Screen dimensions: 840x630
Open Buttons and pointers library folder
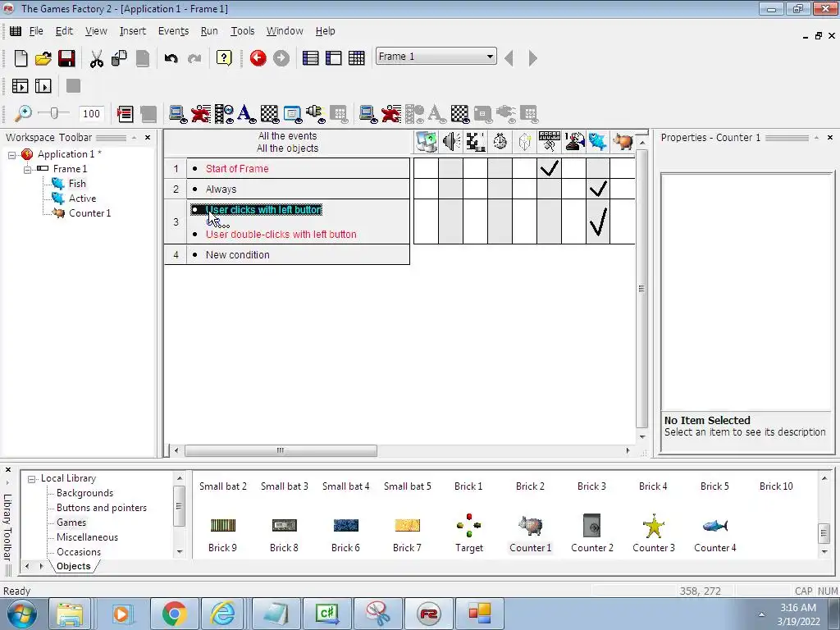[101, 508]
